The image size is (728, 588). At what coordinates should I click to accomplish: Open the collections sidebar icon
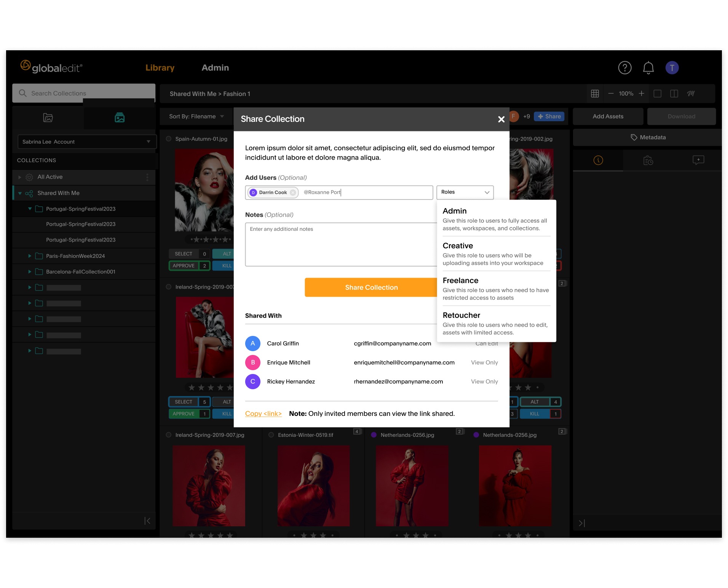(120, 118)
